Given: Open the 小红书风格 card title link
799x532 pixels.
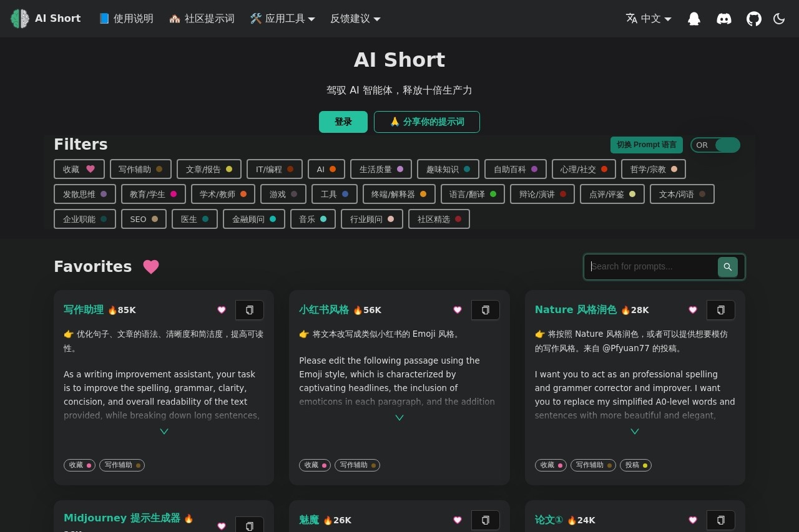Looking at the screenshot, I should (x=324, y=310).
